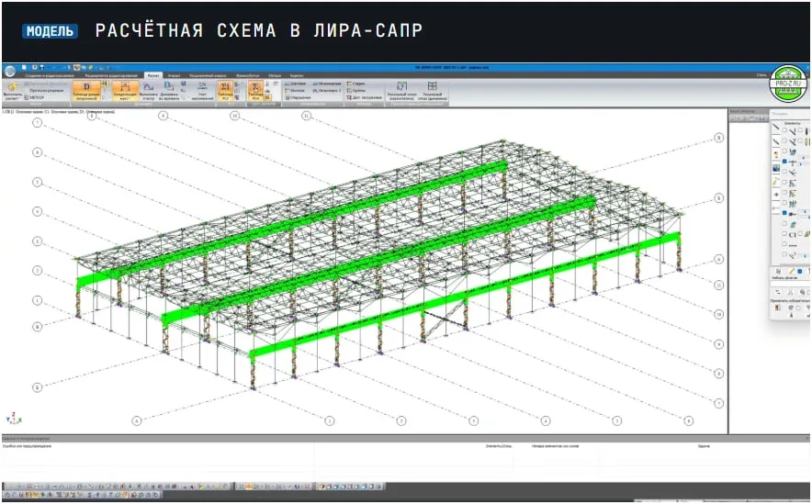Click the Инженерная ribbon item
Viewport: 812px width, 504px height.
327,84
